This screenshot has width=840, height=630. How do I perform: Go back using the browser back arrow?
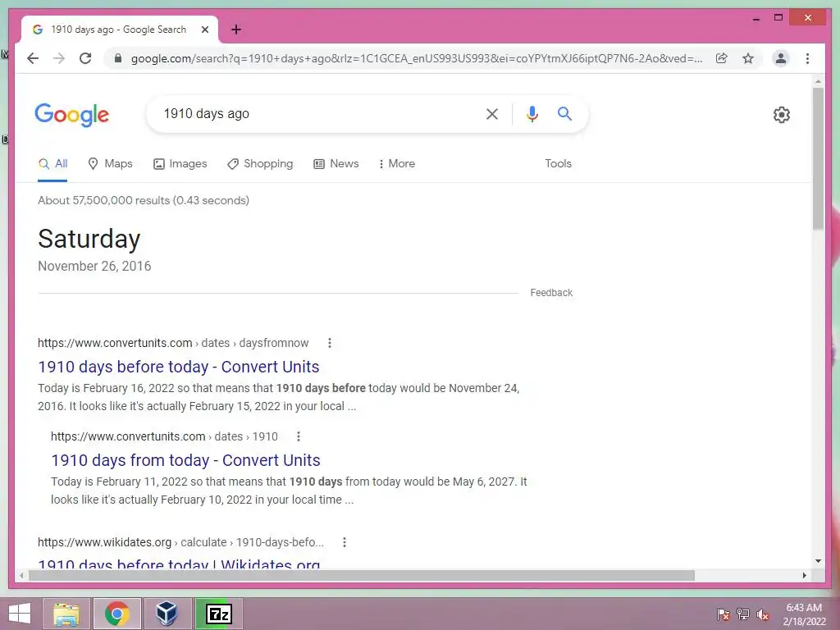pos(33,58)
